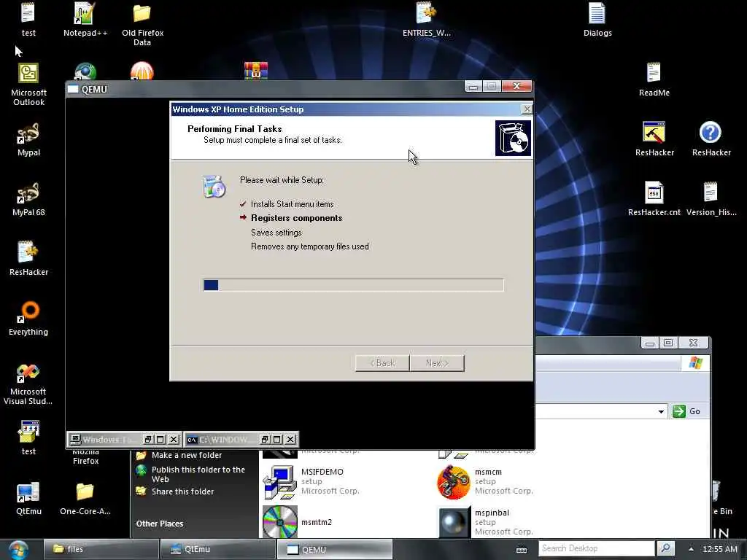
Task: Collapse the Other Places panel header
Action: point(160,524)
